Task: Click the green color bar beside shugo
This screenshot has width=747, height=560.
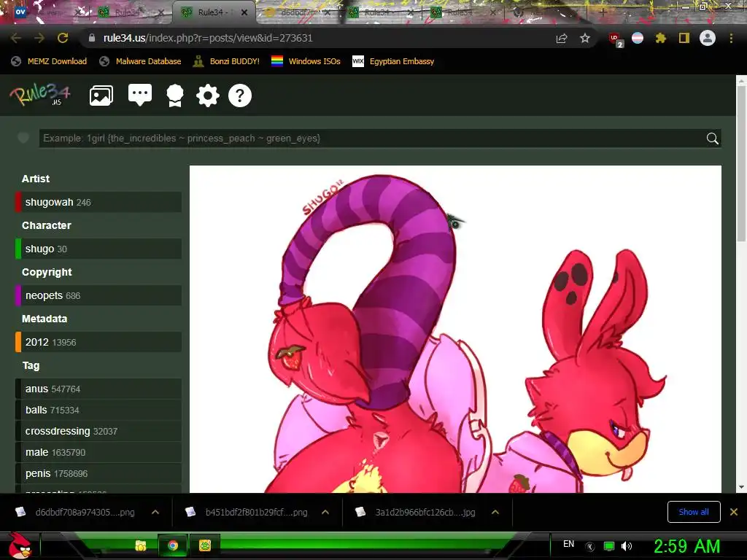Action: (x=18, y=249)
